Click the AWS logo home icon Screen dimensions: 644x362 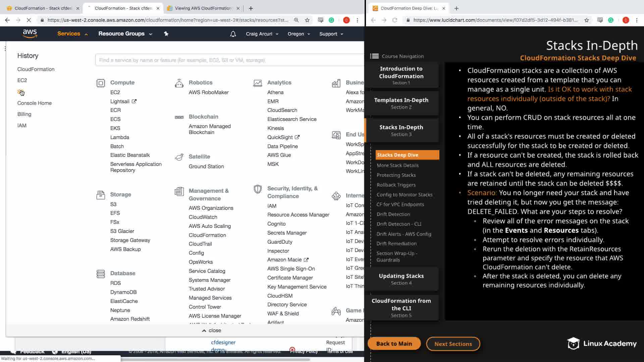(30, 34)
